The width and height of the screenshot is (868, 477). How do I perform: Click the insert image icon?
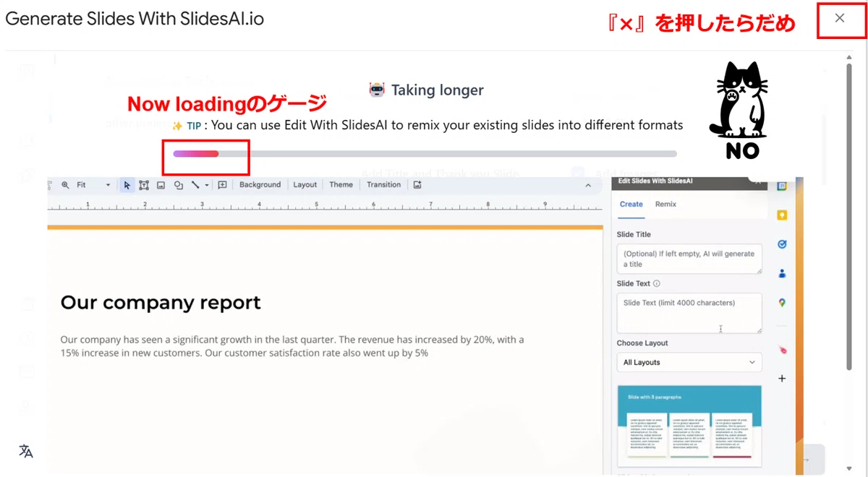(x=161, y=185)
